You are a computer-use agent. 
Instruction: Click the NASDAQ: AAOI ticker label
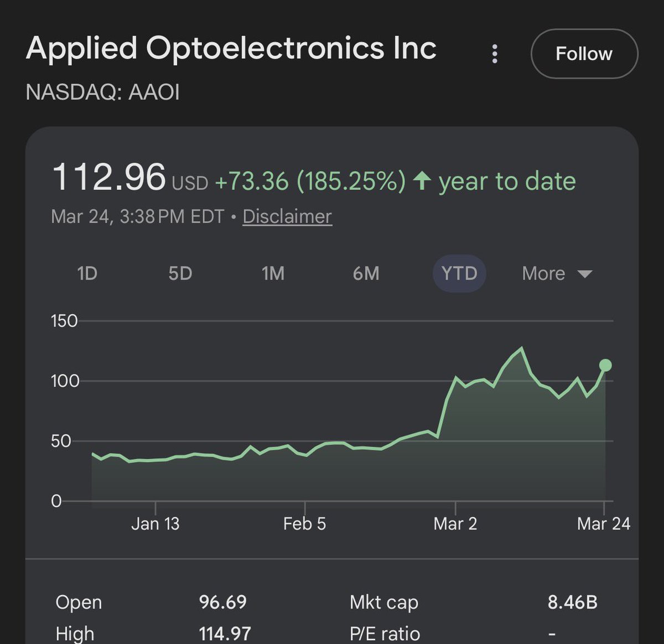pos(103,92)
